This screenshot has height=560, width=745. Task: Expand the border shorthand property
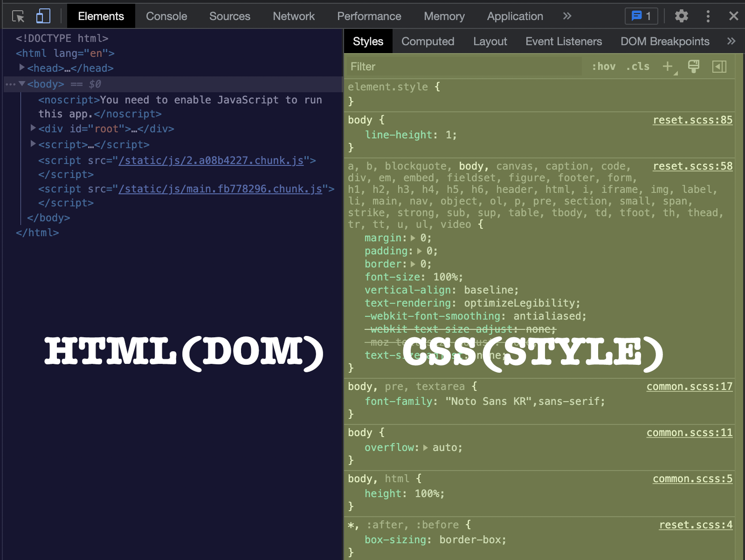(413, 264)
